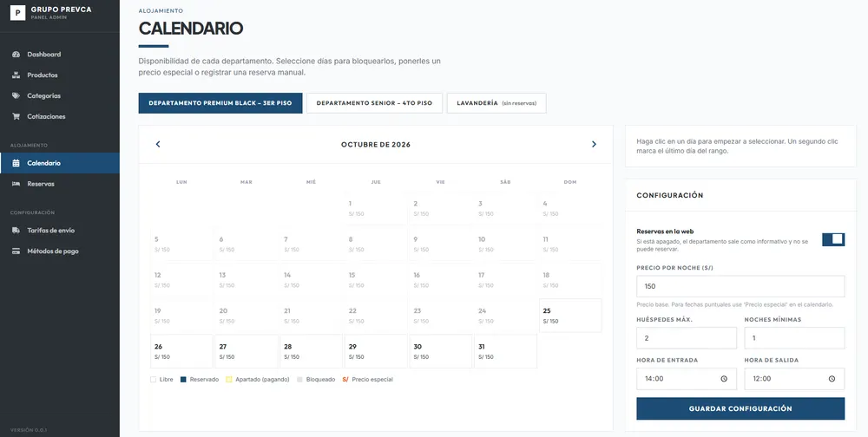Image resolution: width=868 pixels, height=437 pixels.
Task: Click the Libre legend swatch
Action: tap(154, 380)
